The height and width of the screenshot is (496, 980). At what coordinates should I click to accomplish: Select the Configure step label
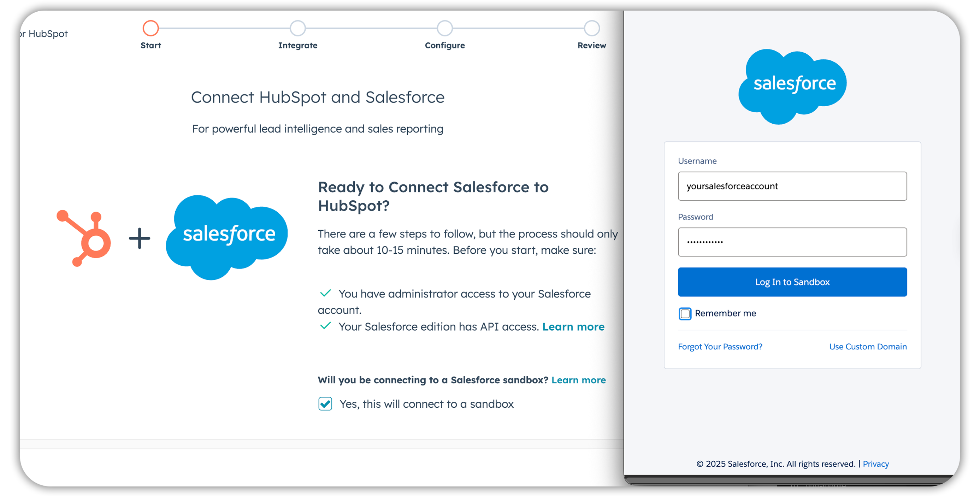(x=444, y=45)
